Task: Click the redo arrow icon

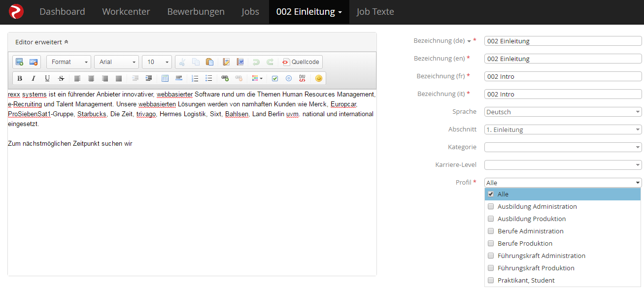Action: coord(270,62)
